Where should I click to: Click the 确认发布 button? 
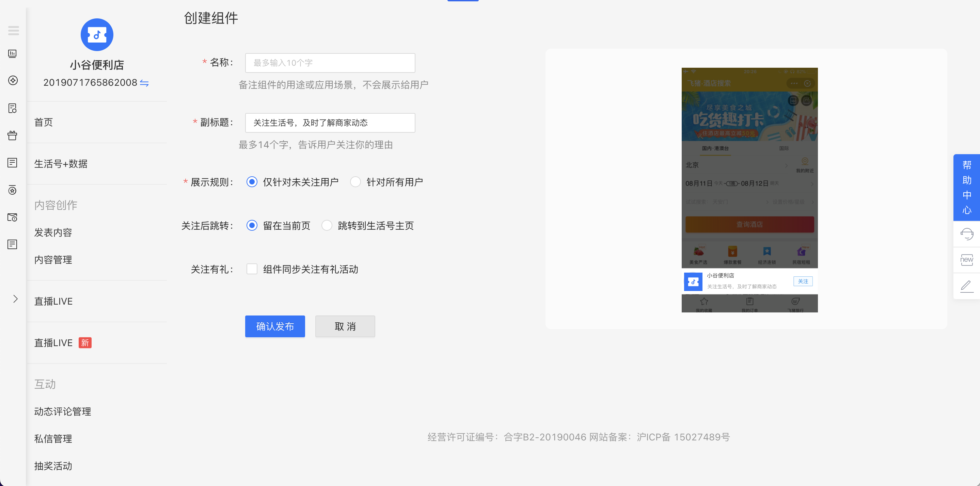(x=275, y=326)
